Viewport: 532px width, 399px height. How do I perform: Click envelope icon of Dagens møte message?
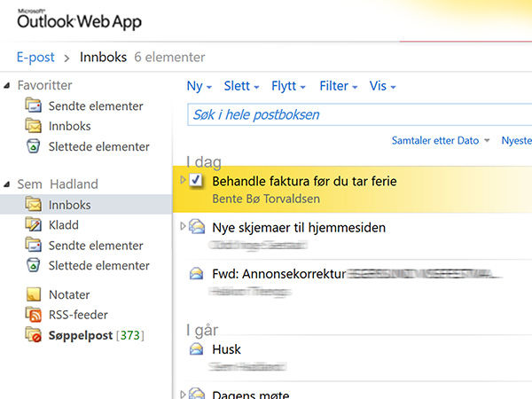click(197, 394)
